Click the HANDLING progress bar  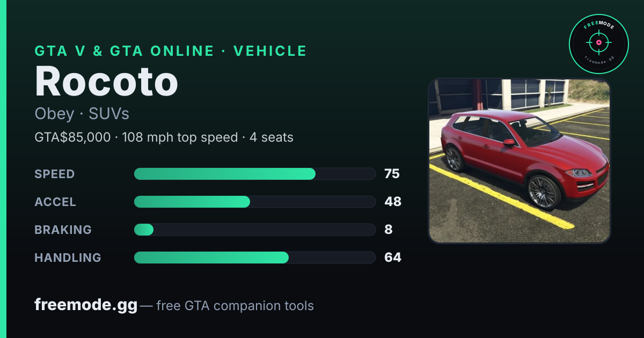[254, 258]
